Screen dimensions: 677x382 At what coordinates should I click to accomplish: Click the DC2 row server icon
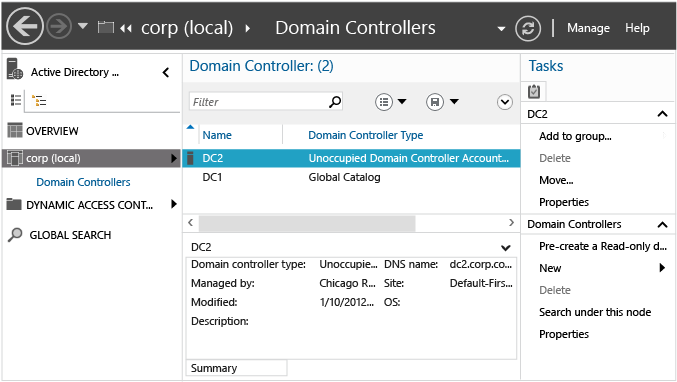pos(190,158)
